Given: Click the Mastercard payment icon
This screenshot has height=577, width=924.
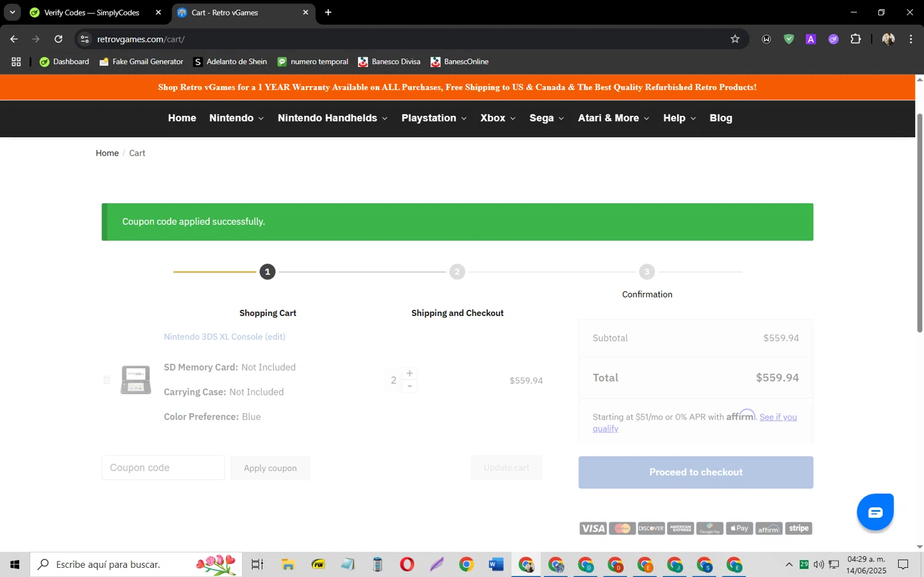Looking at the screenshot, I should [622, 528].
